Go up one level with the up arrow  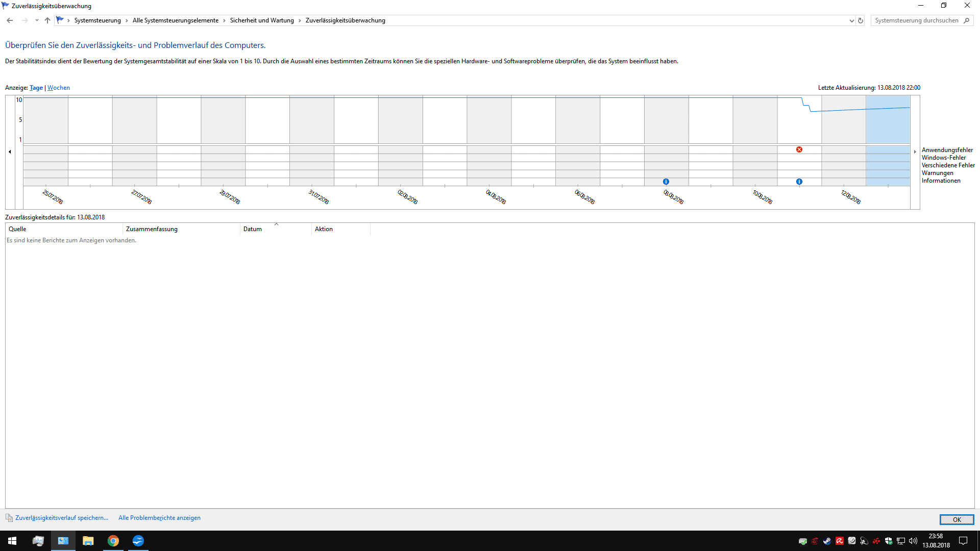click(x=47, y=20)
